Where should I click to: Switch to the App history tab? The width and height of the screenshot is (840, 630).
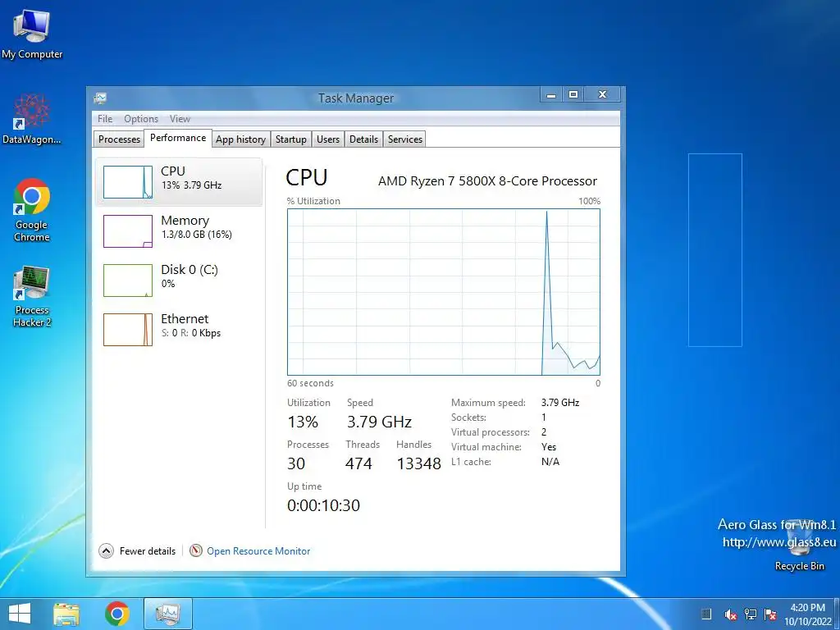coord(240,139)
